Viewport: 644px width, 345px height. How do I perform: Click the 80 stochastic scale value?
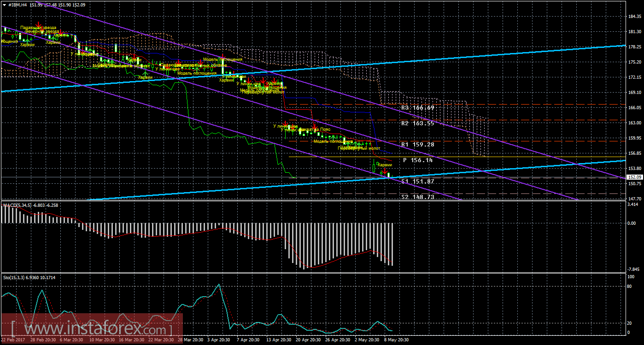pyautogui.click(x=630, y=287)
